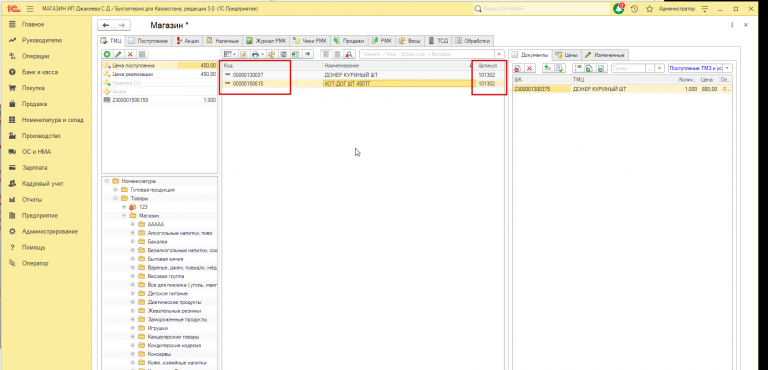Click the green add item icon
This screenshot has width=768, height=370.
[x=107, y=54]
